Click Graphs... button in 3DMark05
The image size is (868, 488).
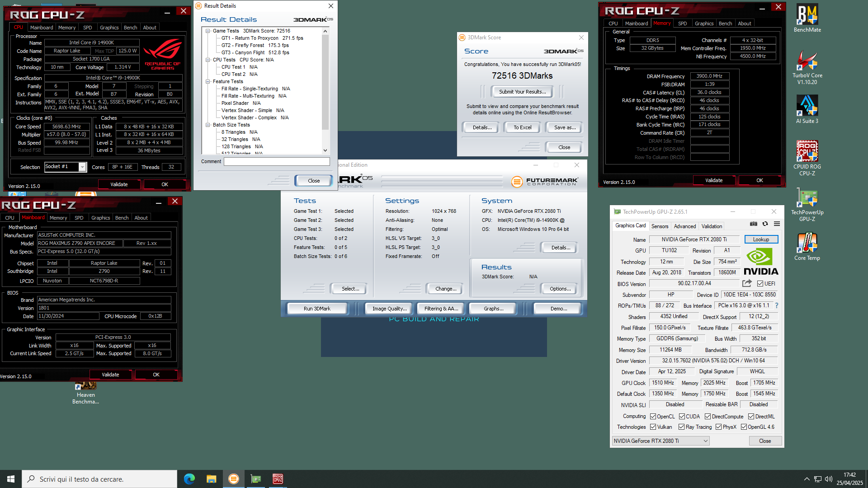(x=493, y=309)
